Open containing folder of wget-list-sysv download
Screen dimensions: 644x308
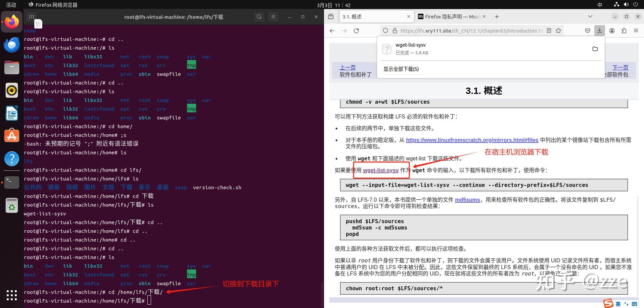point(595,49)
